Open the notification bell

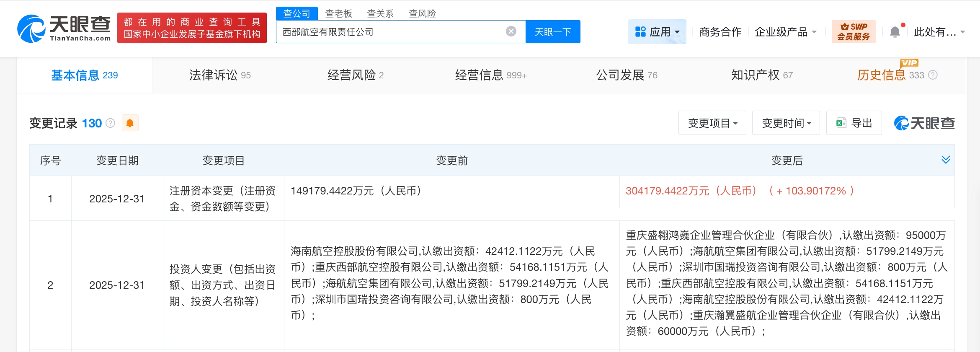[x=895, y=32]
